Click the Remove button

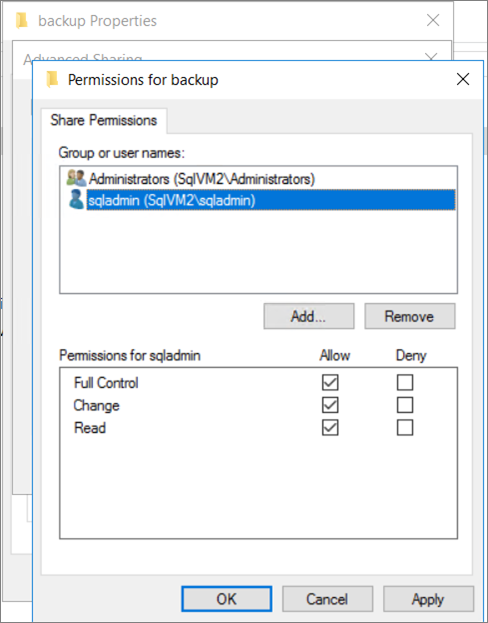click(410, 316)
